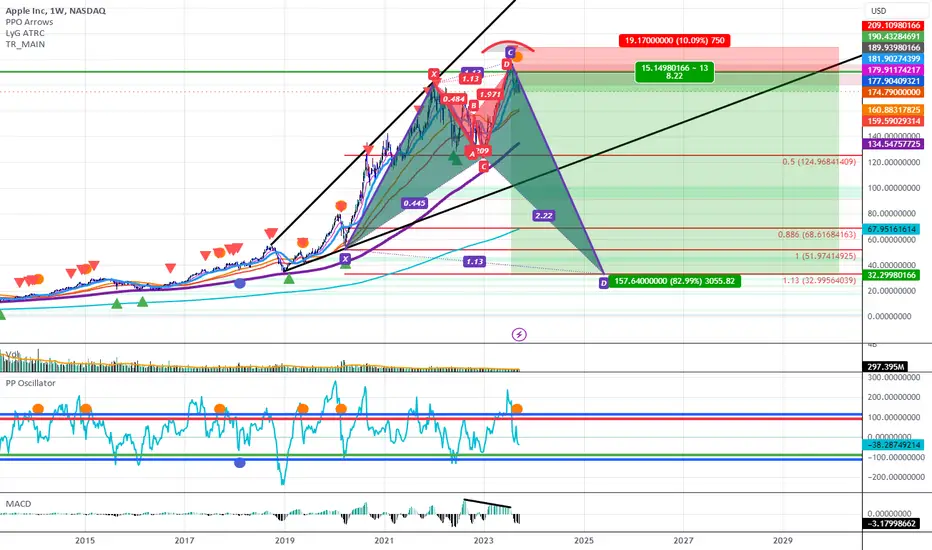Select the red B pattern point label
The width and height of the screenshot is (932, 550).
(474, 106)
